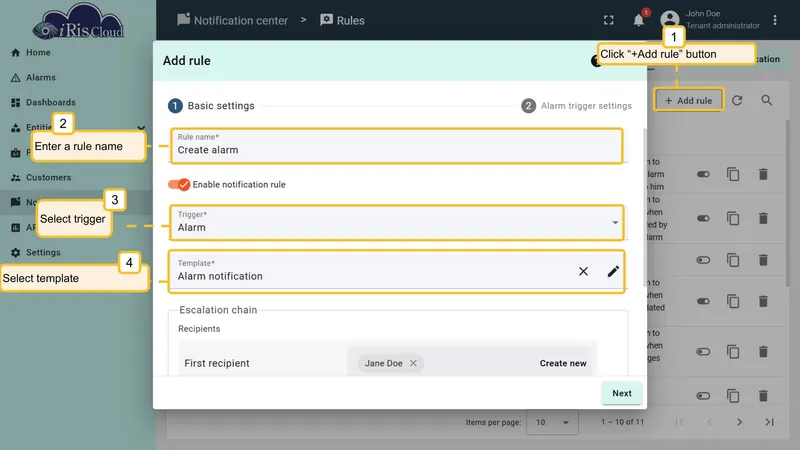This screenshot has height=450, width=800.
Task: Click the Dashboards grid icon
Action: click(15, 103)
